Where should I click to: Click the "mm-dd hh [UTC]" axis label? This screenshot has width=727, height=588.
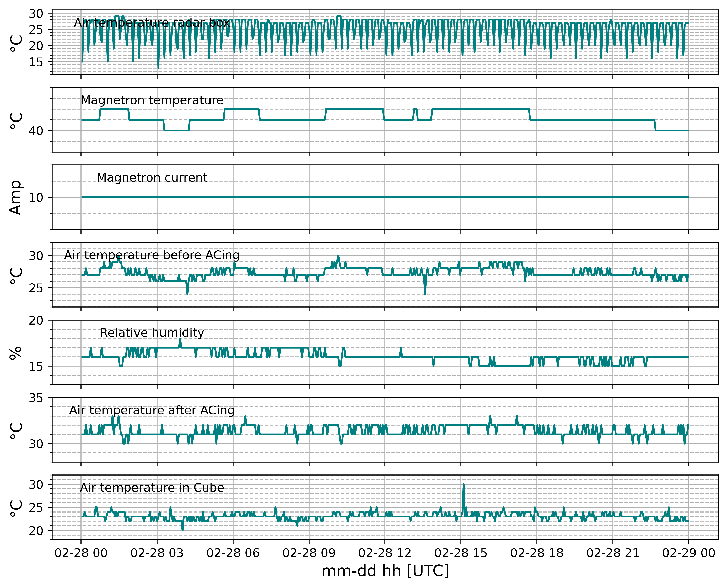(x=385, y=571)
